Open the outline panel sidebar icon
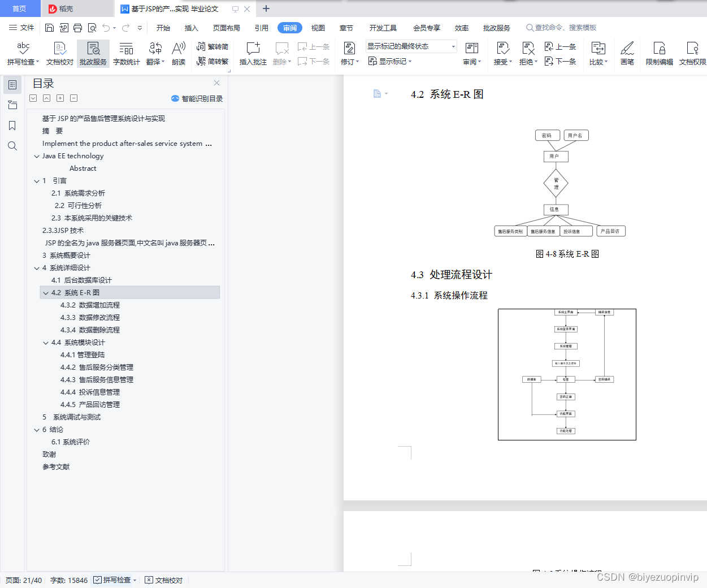Image resolution: width=707 pixels, height=588 pixels. tap(12, 85)
